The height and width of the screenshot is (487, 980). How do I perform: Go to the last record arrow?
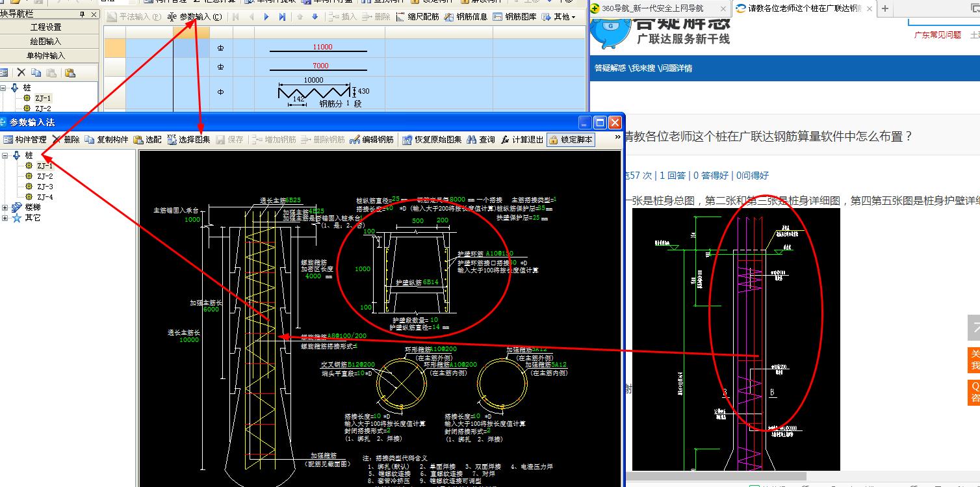point(282,17)
